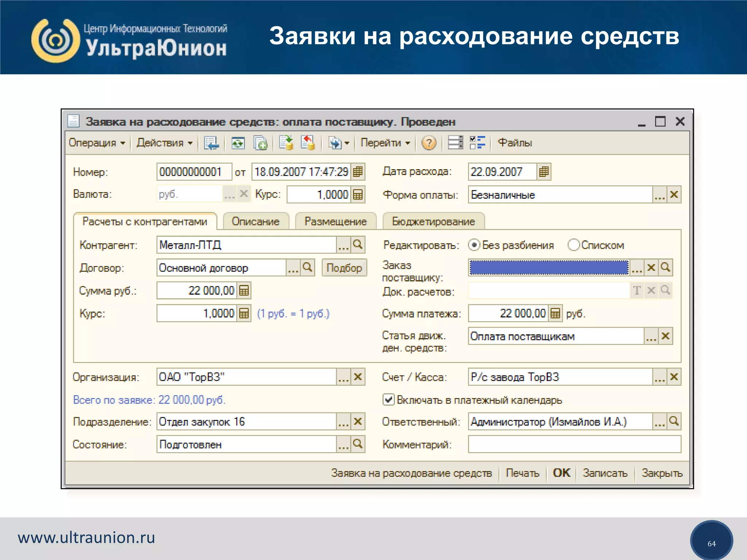The image size is (747, 560).
Task: Open calendar for document date field
Action: tap(358, 172)
